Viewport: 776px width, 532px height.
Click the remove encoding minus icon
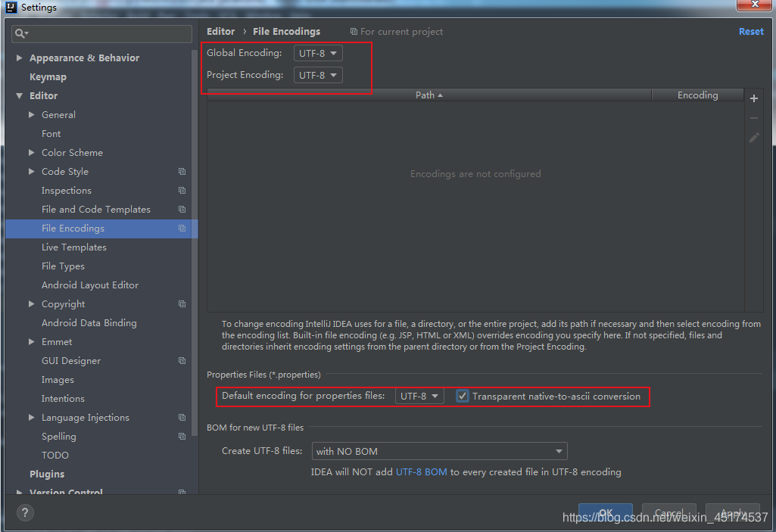click(754, 118)
